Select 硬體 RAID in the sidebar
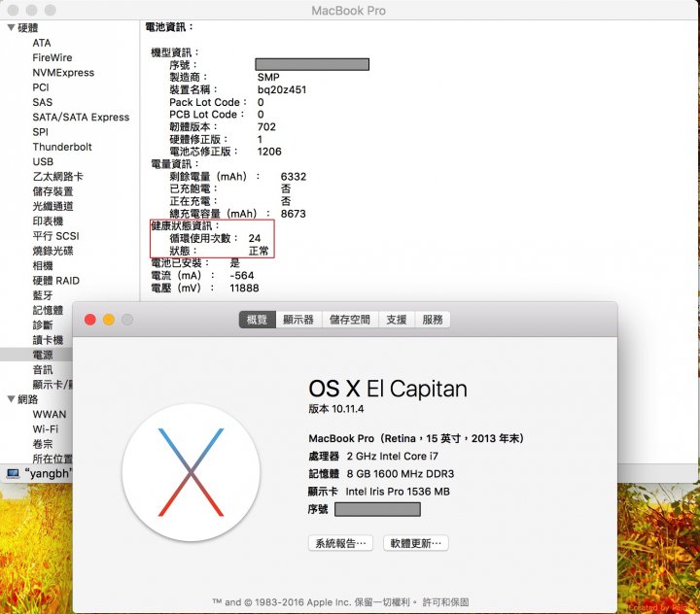The image size is (700, 614). 55,280
